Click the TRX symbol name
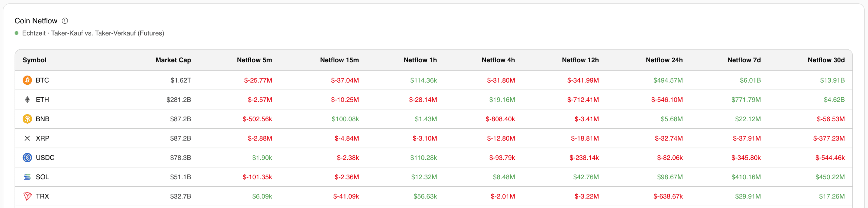 pos(42,196)
